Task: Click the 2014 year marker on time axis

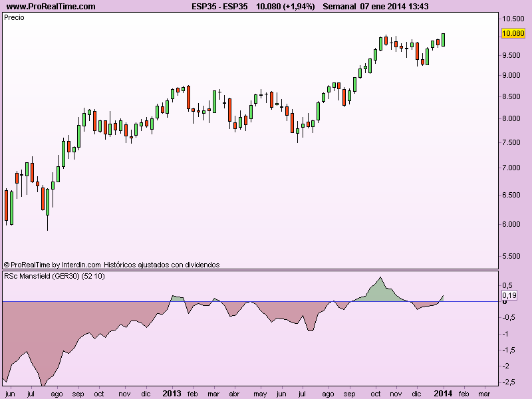Action: click(x=443, y=394)
